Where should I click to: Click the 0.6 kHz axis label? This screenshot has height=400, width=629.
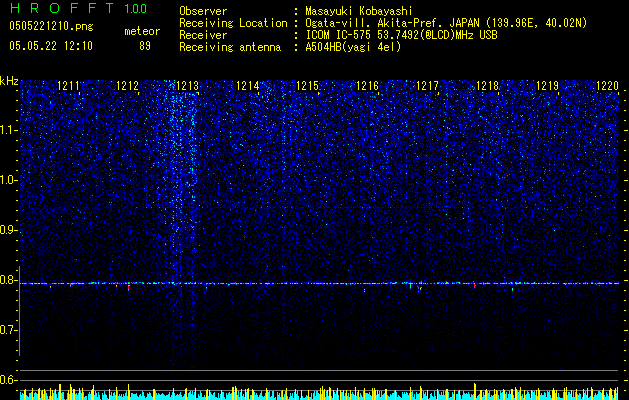coord(9,380)
